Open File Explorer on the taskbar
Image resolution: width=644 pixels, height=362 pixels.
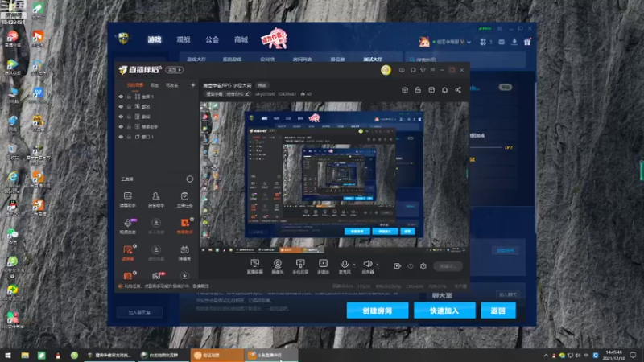pos(25,355)
